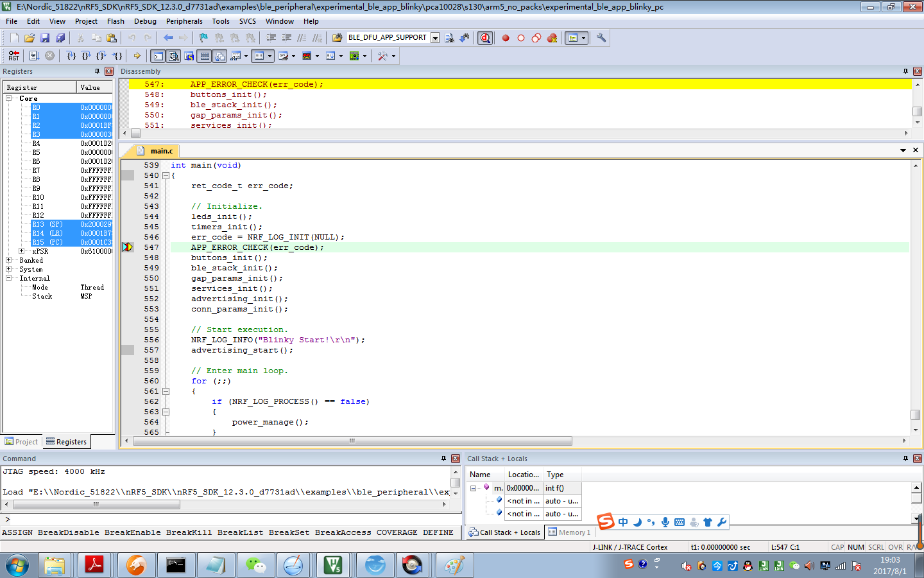Toggle the Registers window button

coord(205,56)
